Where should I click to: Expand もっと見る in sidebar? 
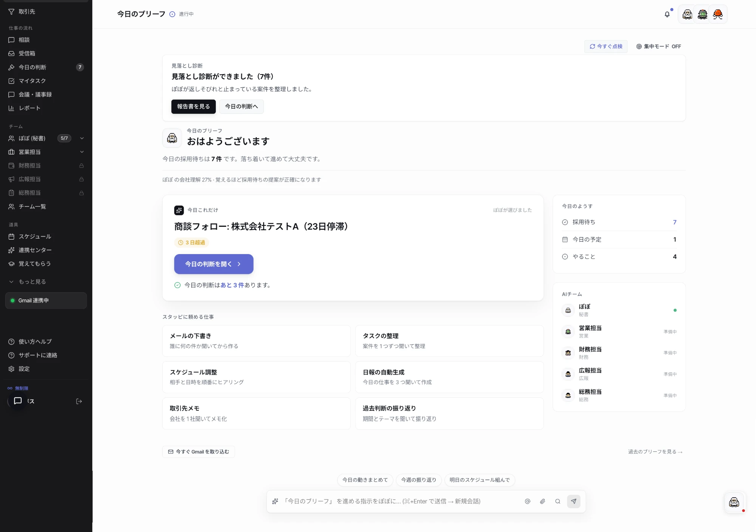[46, 282]
